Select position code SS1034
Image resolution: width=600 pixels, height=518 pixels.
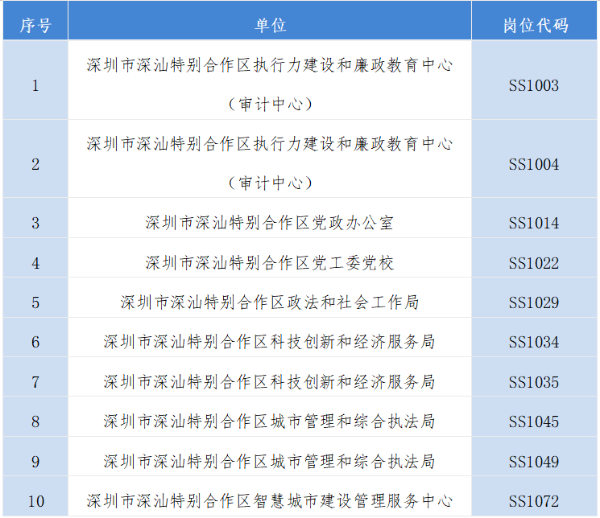[534, 342]
